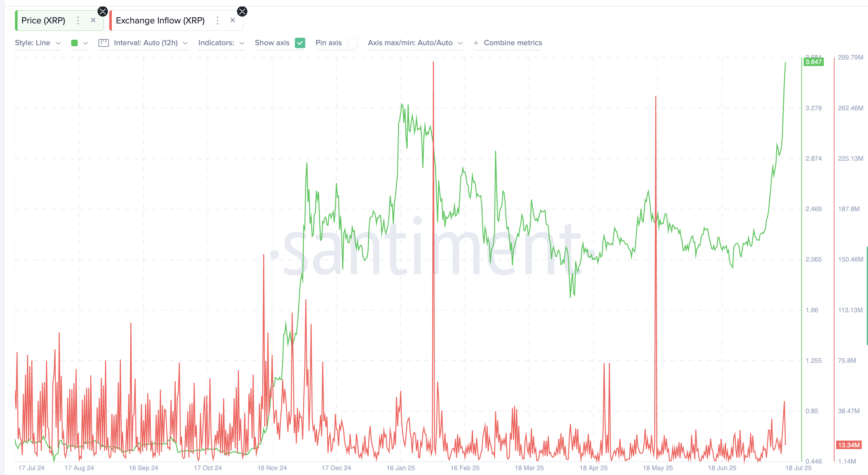Viewport: 868px width, 475px height.
Task: Open Exchange Inflow (XRP) three-dot options menu
Action: (217, 20)
